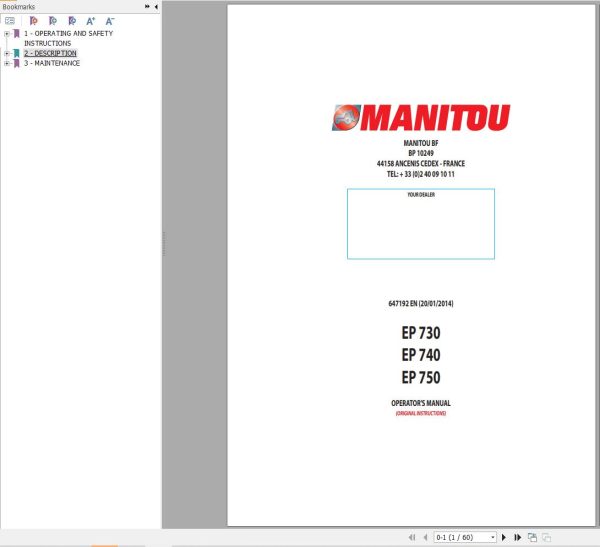This screenshot has width=600, height=547.
Task: Click the 647192 EN (20/01/2014) text
Action: click(421, 304)
